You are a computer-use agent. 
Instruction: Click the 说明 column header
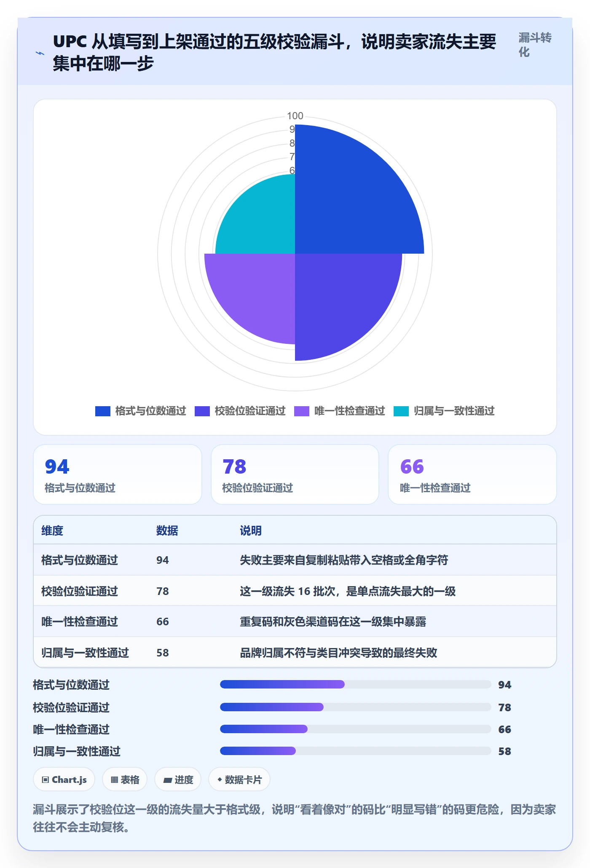pos(251,530)
